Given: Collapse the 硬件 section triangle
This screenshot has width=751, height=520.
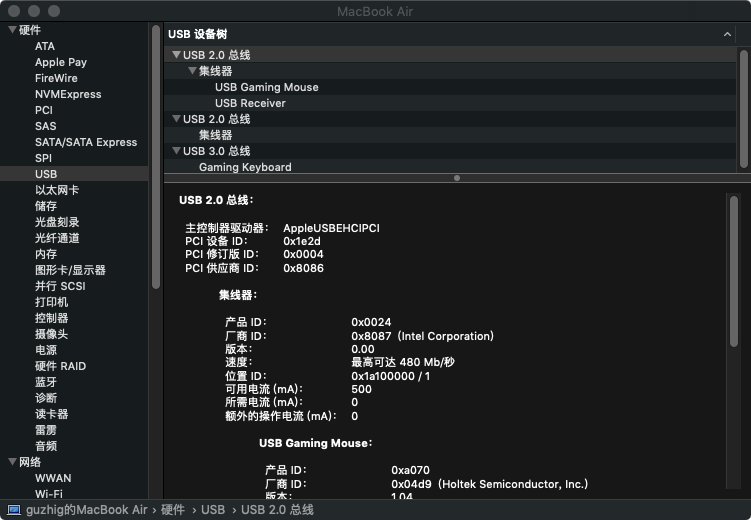Looking at the screenshot, I should (x=12, y=30).
